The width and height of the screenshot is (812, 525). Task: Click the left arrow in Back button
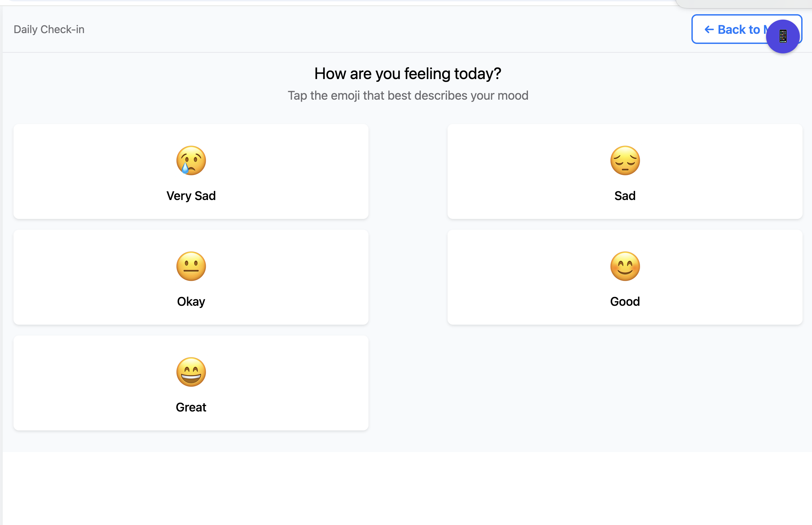709,30
